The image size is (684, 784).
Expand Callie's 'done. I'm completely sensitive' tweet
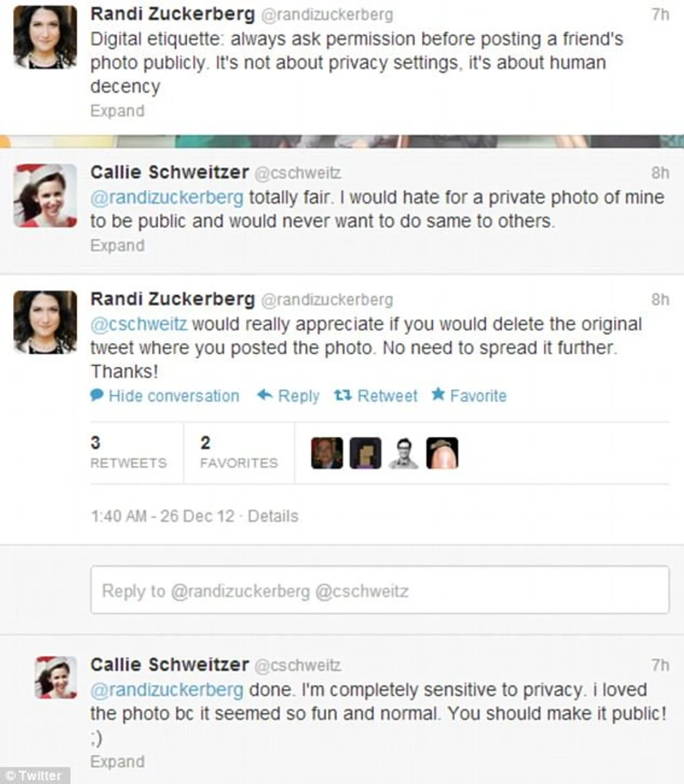tap(117, 761)
